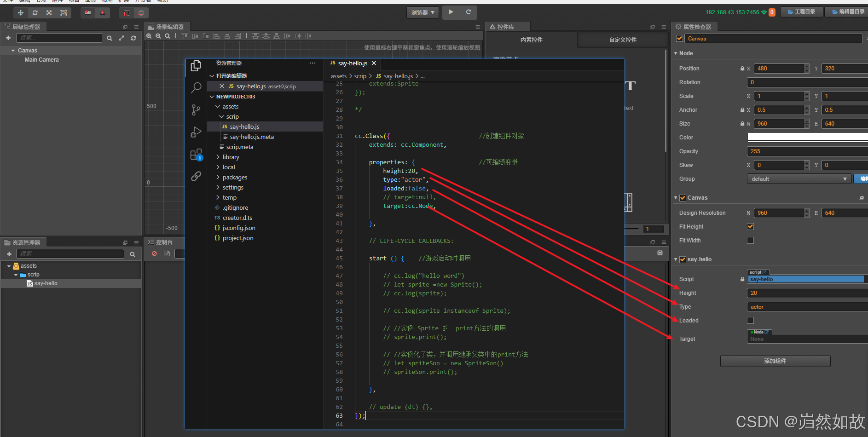
Task: Zoom in the scene editor
Action: tap(149, 36)
